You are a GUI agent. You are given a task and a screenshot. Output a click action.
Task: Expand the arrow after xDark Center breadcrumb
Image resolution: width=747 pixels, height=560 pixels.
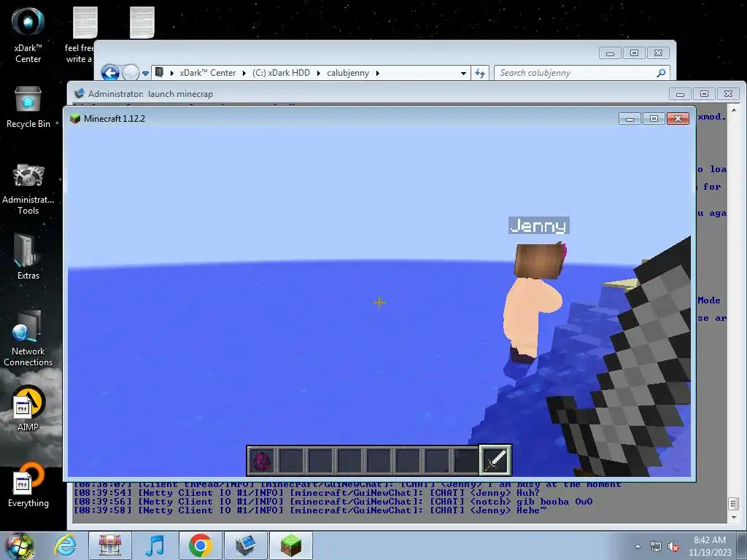pyautogui.click(x=244, y=73)
